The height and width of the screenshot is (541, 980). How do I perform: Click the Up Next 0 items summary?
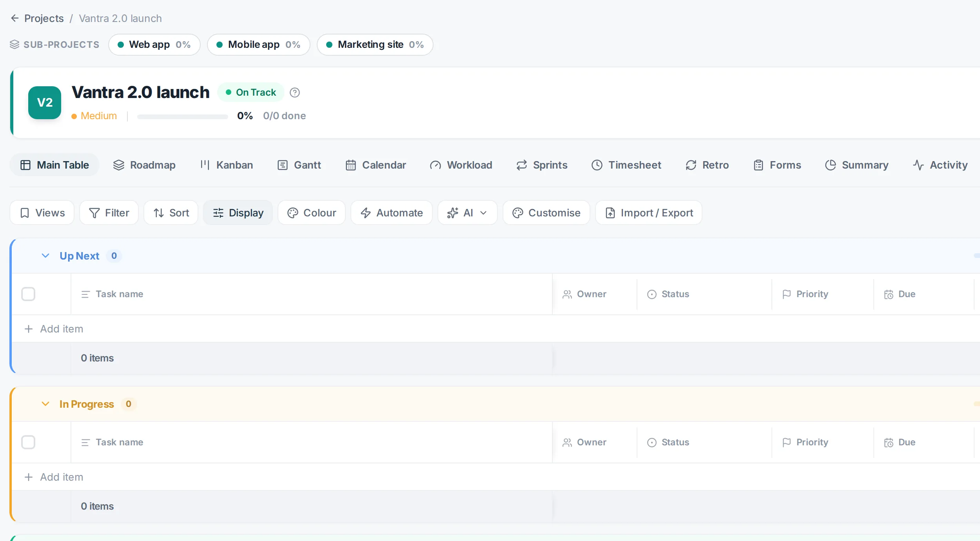97,358
